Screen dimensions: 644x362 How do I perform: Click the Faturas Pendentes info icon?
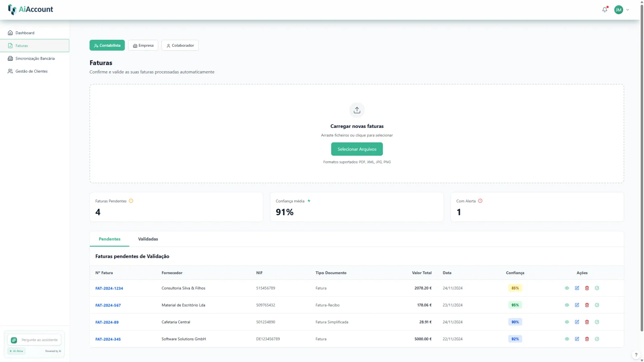(131, 201)
